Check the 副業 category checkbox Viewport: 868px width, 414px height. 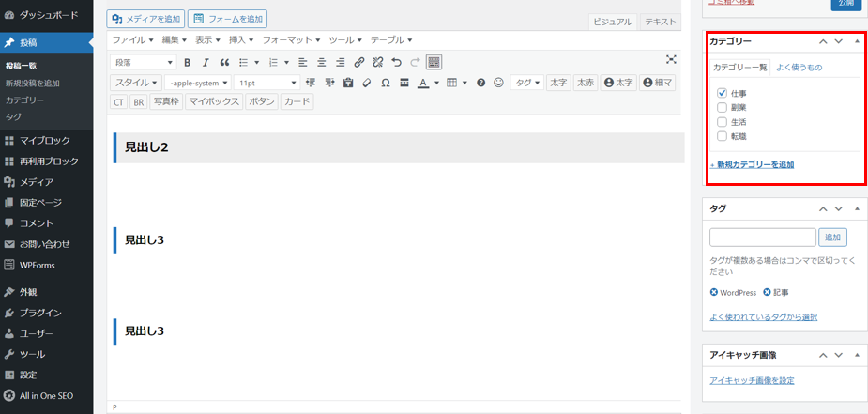tap(722, 108)
